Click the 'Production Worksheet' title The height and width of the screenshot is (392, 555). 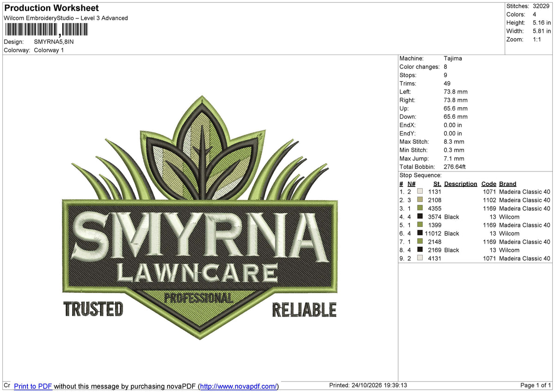51,8
